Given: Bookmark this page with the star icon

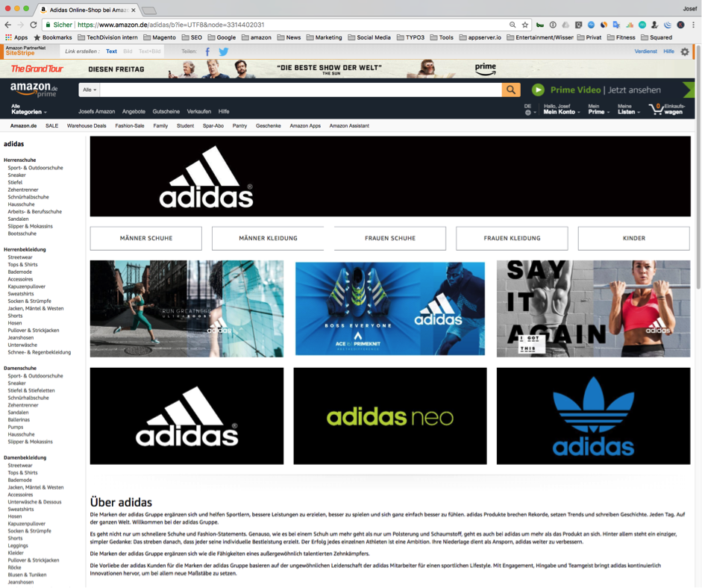Looking at the screenshot, I should click(x=525, y=25).
